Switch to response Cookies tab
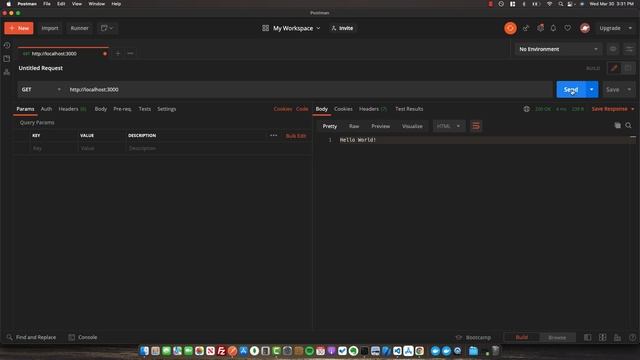The height and width of the screenshot is (360, 640). point(343,109)
